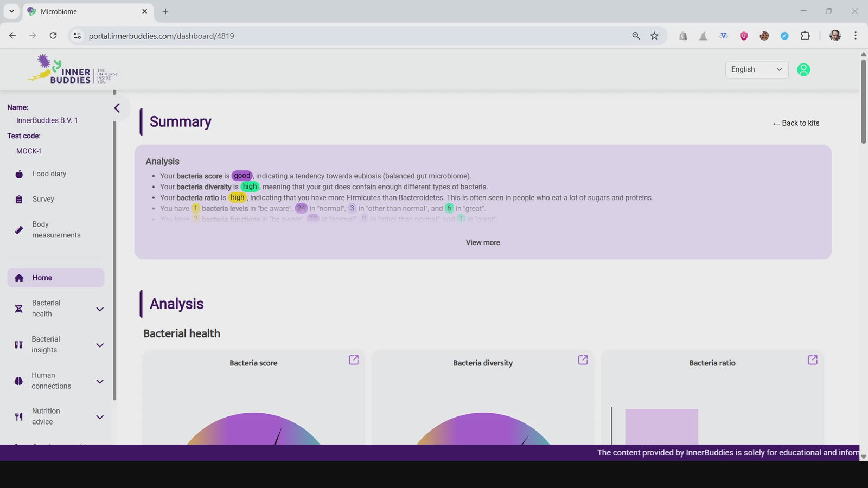Open the English language dropdown
868x488 pixels.
(x=756, y=69)
